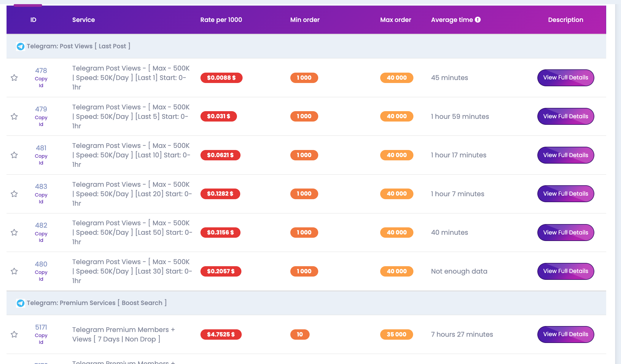
Task: Favorite service 478 with the star icon
Action: coord(14,78)
